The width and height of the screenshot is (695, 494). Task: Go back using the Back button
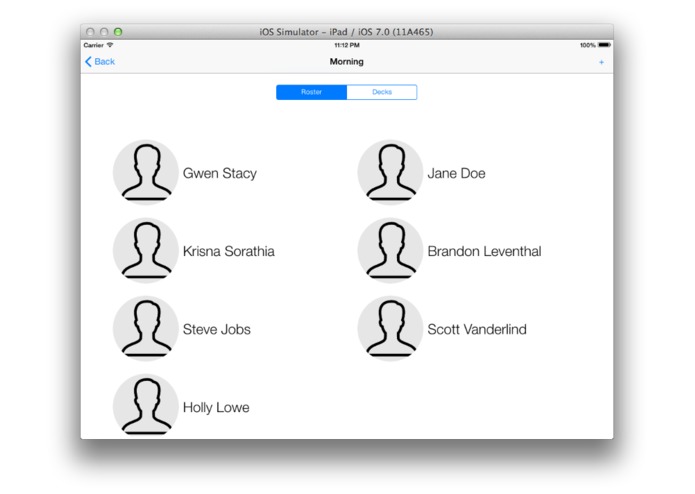click(100, 62)
